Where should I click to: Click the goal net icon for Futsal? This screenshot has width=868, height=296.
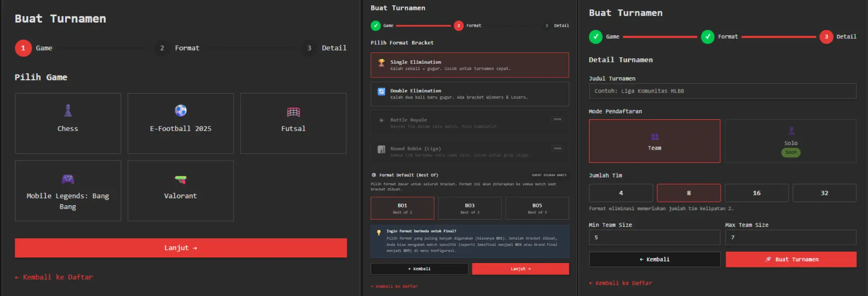pyautogui.click(x=293, y=112)
